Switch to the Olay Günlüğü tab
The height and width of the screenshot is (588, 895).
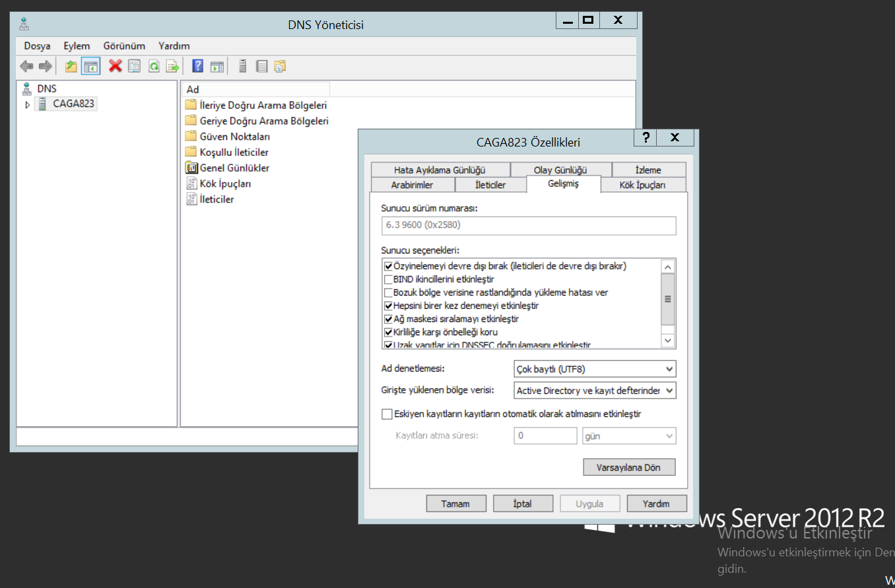pos(560,170)
